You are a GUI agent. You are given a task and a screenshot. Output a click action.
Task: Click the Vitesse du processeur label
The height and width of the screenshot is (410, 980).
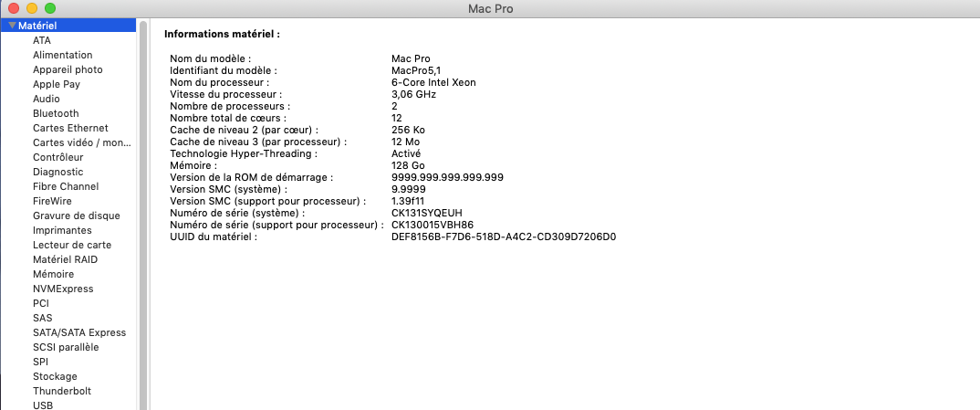pyautogui.click(x=226, y=94)
